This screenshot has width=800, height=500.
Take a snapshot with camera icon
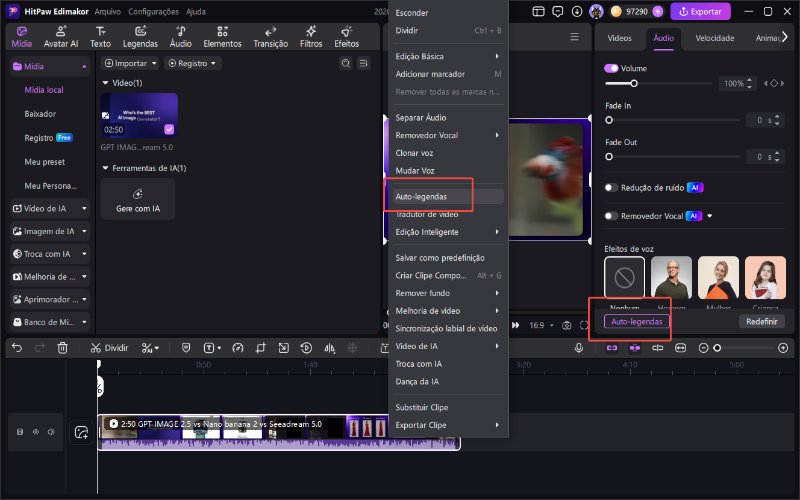point(566,326)
